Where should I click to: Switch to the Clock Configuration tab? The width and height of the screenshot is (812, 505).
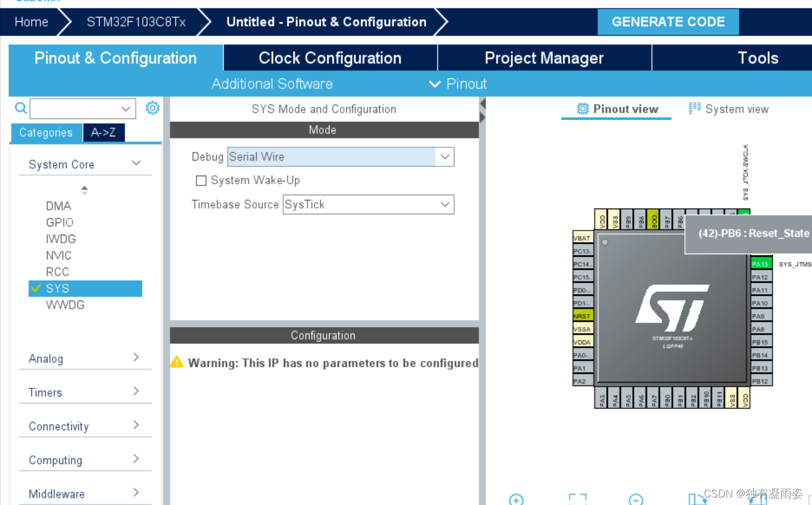330,58
